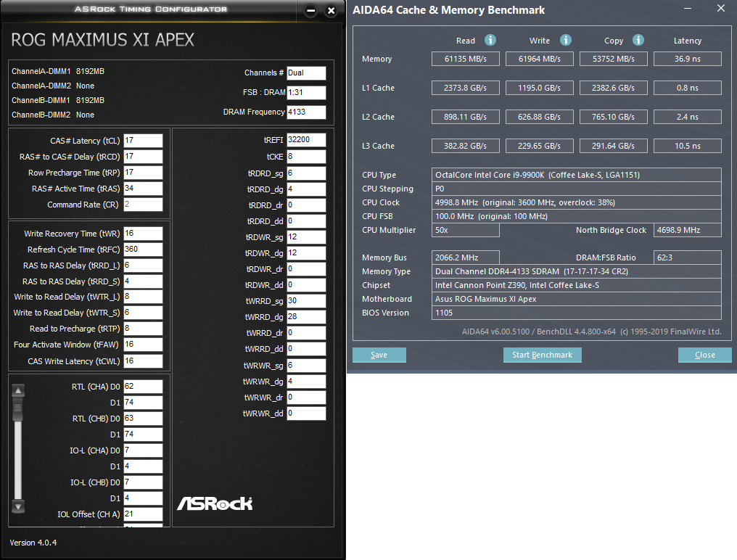This screenshot has height=560, width=737.
Task: Click the scroll up arrow in RTL panel
Action: (18, 390)
